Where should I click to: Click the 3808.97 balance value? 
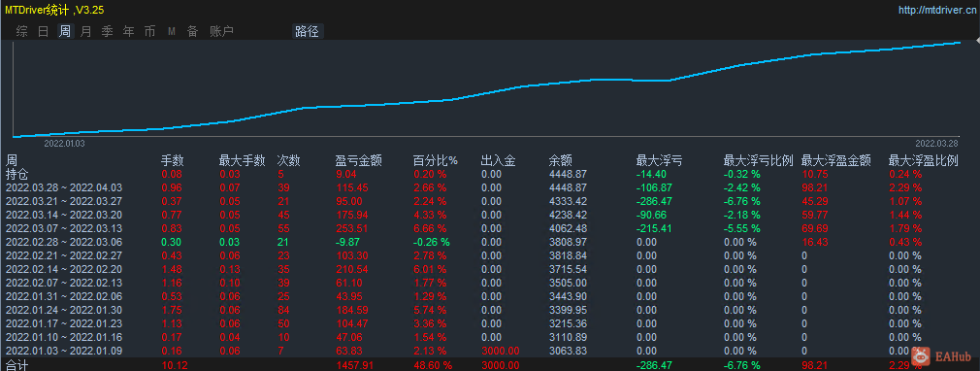[x=569, y=242]
